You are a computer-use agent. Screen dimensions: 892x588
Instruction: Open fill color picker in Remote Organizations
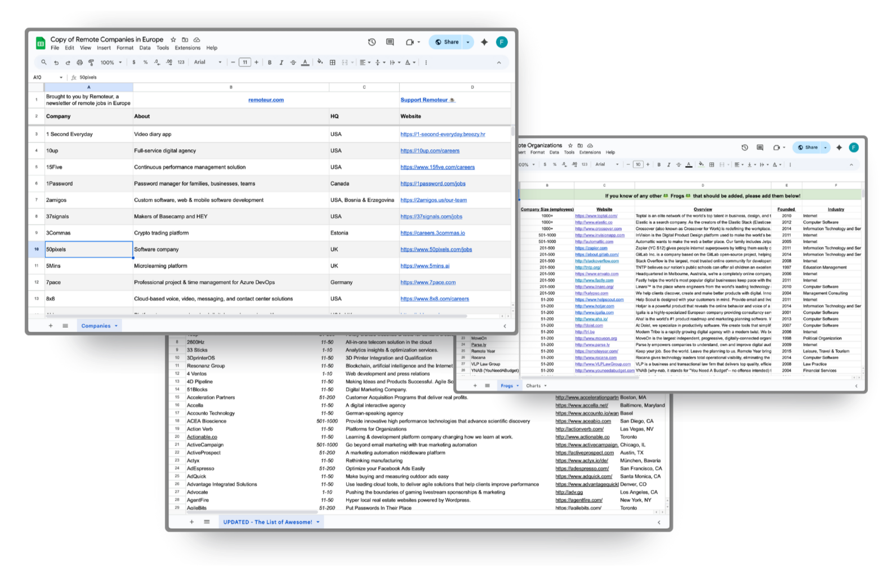click(x=701, y=164)
